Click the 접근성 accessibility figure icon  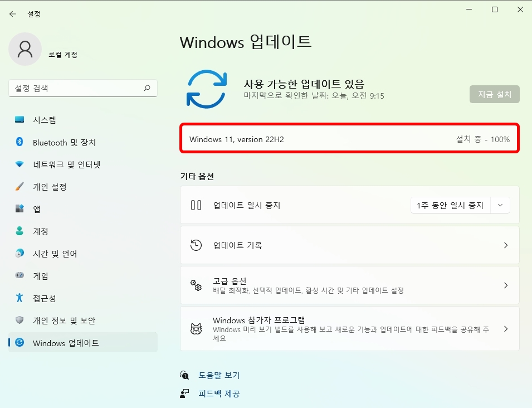pyautogui.click(x=19, y=298)
